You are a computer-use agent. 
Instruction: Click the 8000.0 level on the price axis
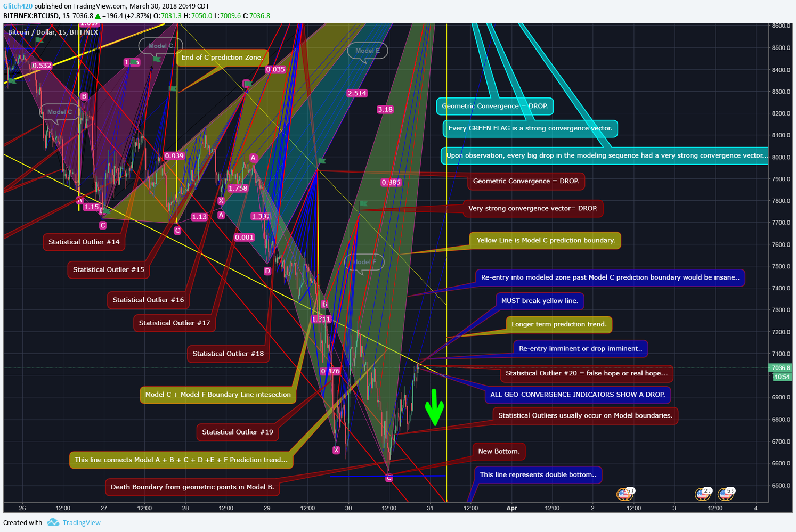coord(781,157)
